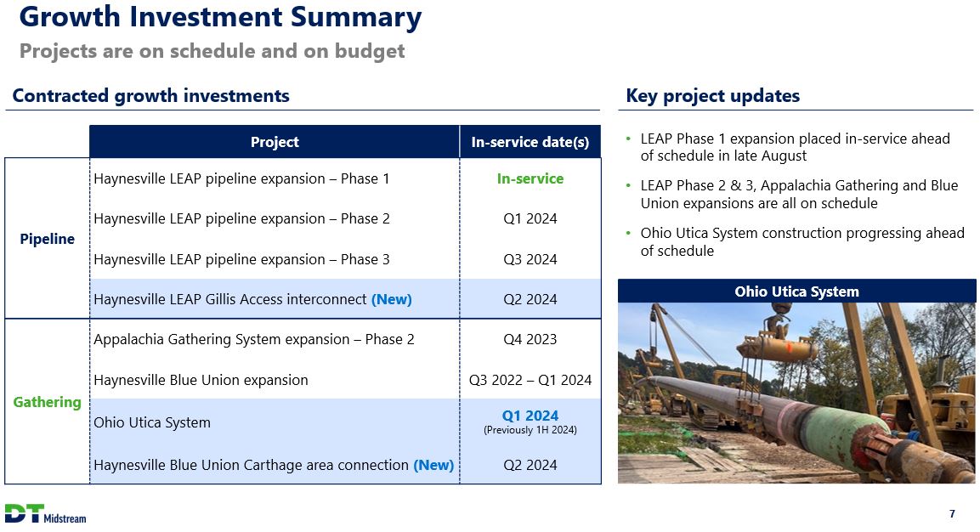The width and height of the screenshot is (980, 532).
Task: Click the DT Midstream logo
Action: click(45, 514)
